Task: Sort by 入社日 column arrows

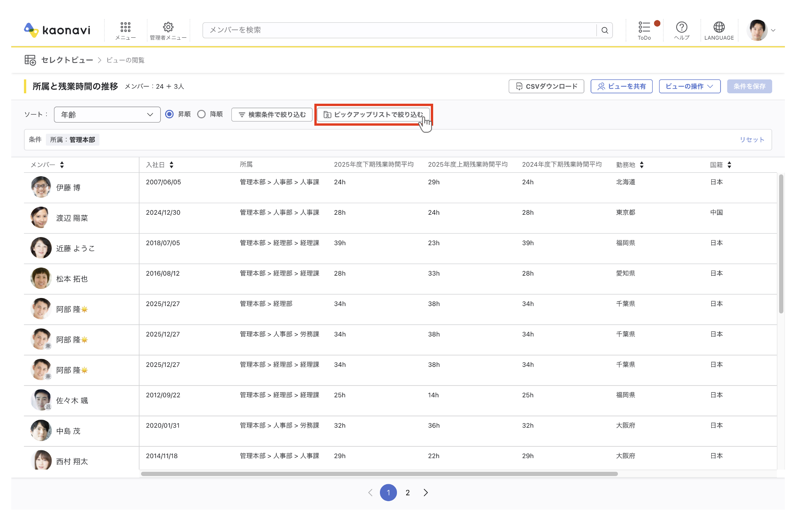Action: [x=171, y=165]
